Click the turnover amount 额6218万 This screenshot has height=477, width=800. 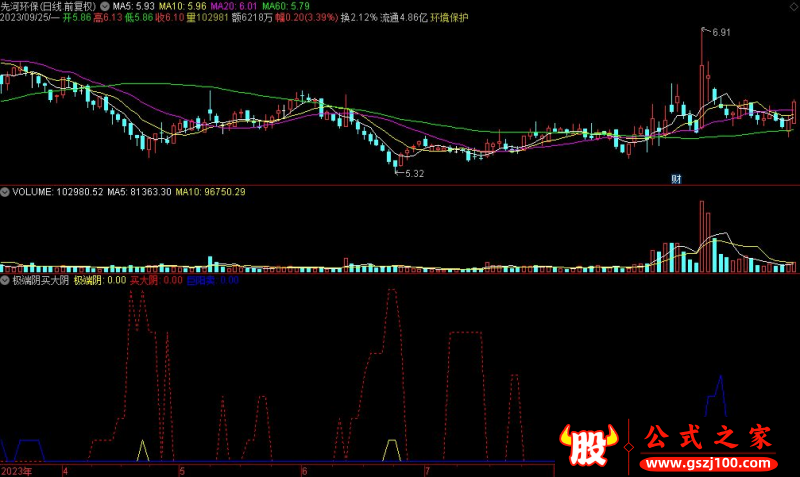(252, 18)
